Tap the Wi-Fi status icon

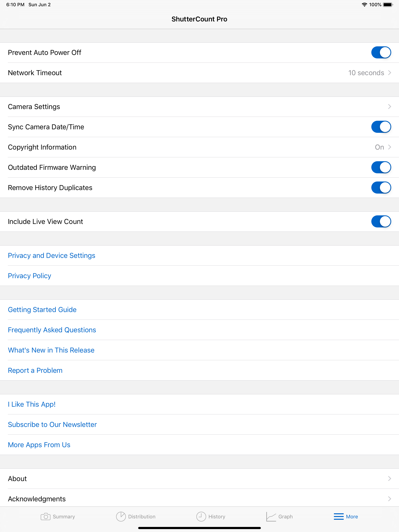(364, 4)
